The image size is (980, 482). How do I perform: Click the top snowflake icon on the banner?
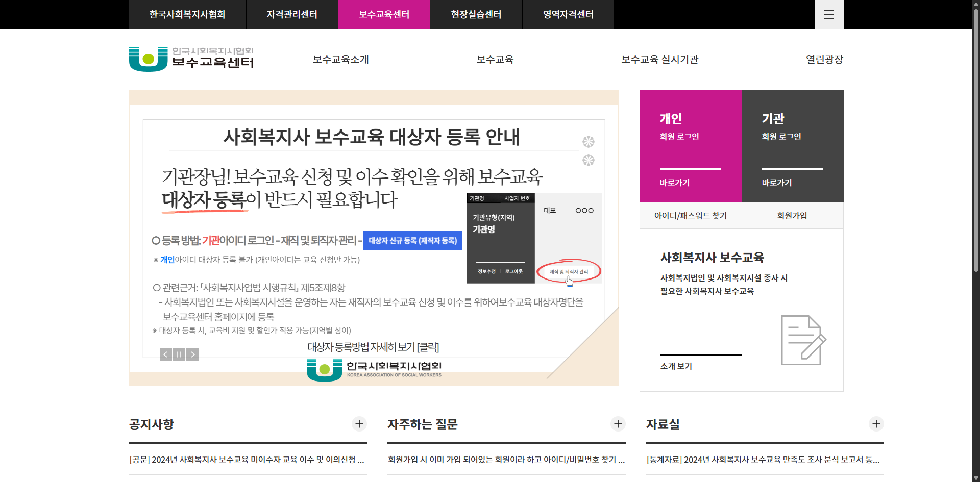point(588,141)
